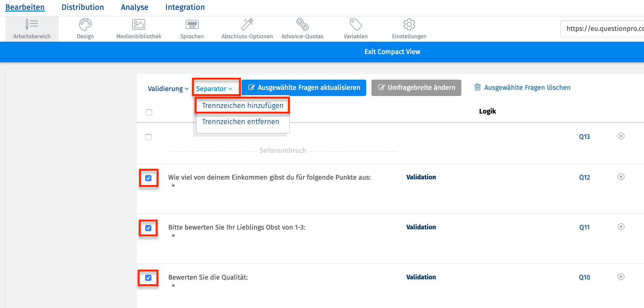This screenshot has width=644, height=308.
Task: Remove question Q13 with its circle-x icon
Action: click(x=621, y=136)
